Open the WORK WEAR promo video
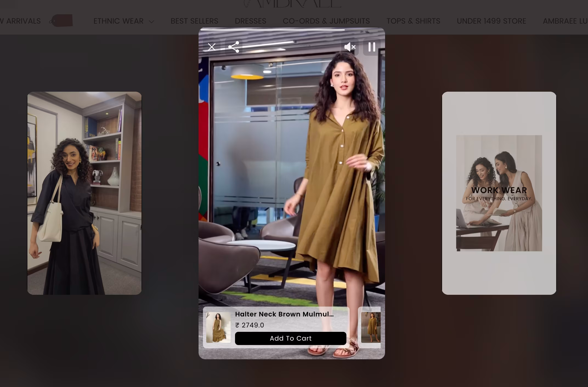Screen dimensions: 588x387 [x=499, y=192]
